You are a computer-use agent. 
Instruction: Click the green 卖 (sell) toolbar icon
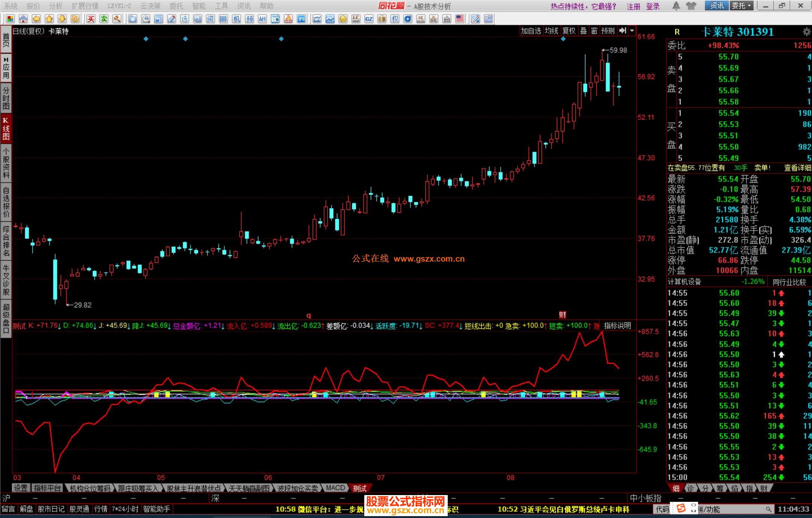(104, 19)
